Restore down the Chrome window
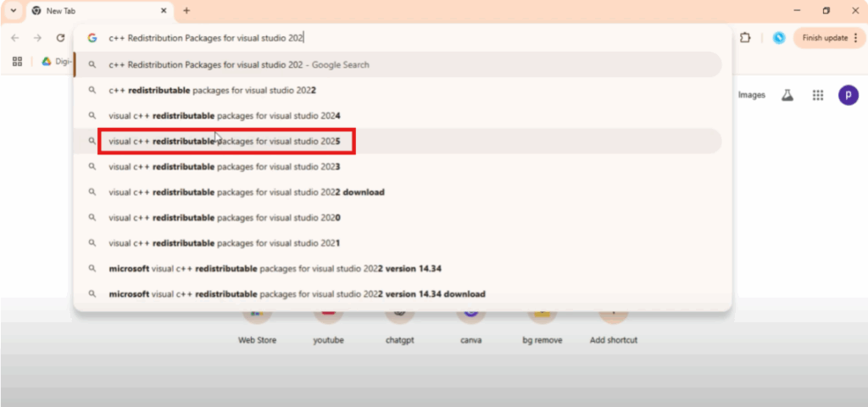 point(826,10)
